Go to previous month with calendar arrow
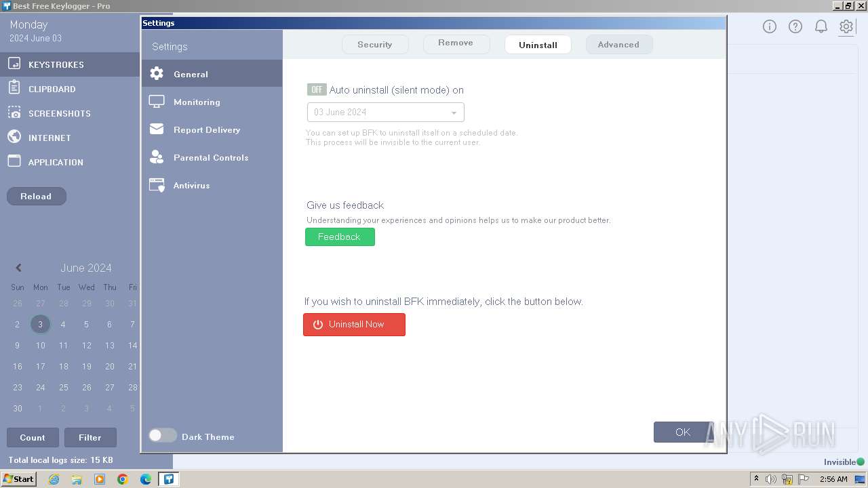The height and width of the screenshot is (488, 868). coord(18,268)
